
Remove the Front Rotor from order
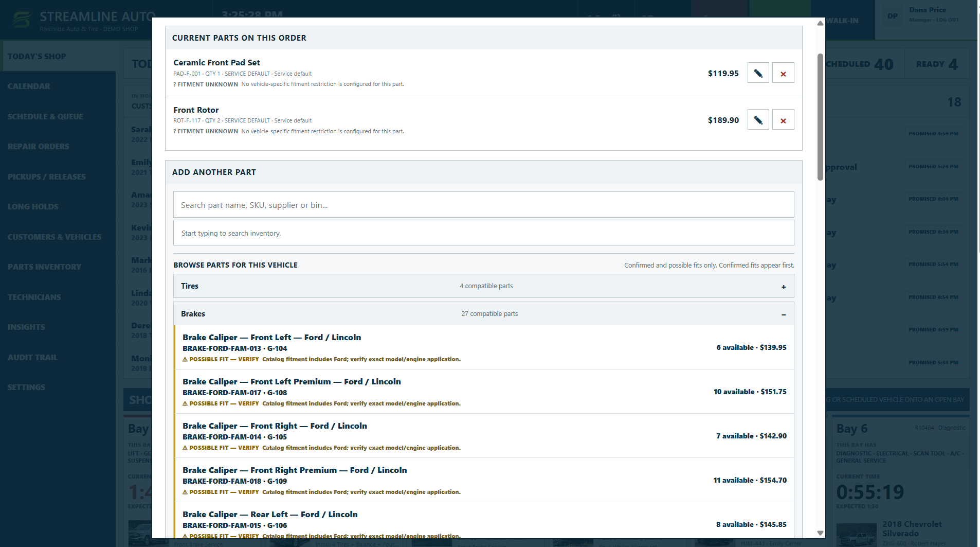(x=783, y=120)
